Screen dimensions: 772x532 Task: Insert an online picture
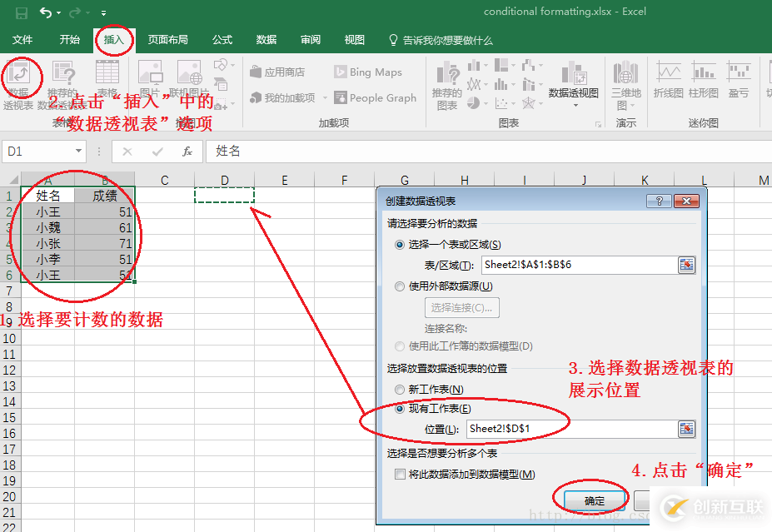click(x=190, y=79)
